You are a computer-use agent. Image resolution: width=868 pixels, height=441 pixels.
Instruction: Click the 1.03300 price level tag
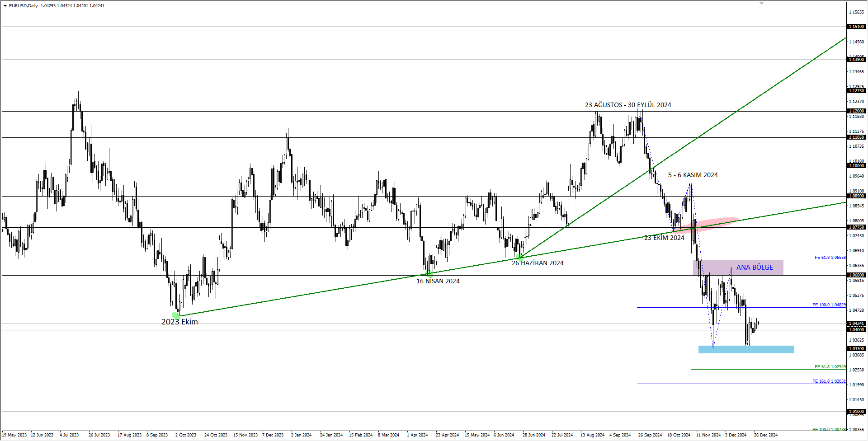(856, 349)
